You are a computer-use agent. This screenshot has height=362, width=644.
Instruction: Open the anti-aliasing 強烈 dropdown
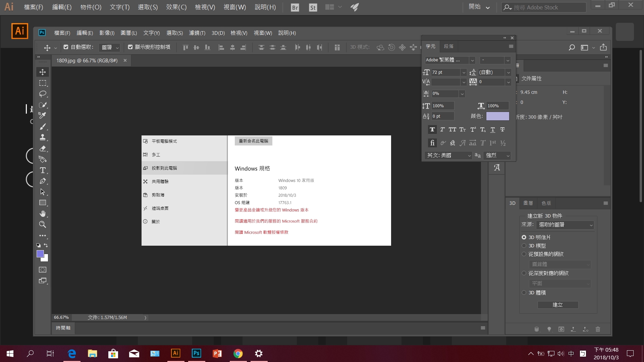point(497,155)
